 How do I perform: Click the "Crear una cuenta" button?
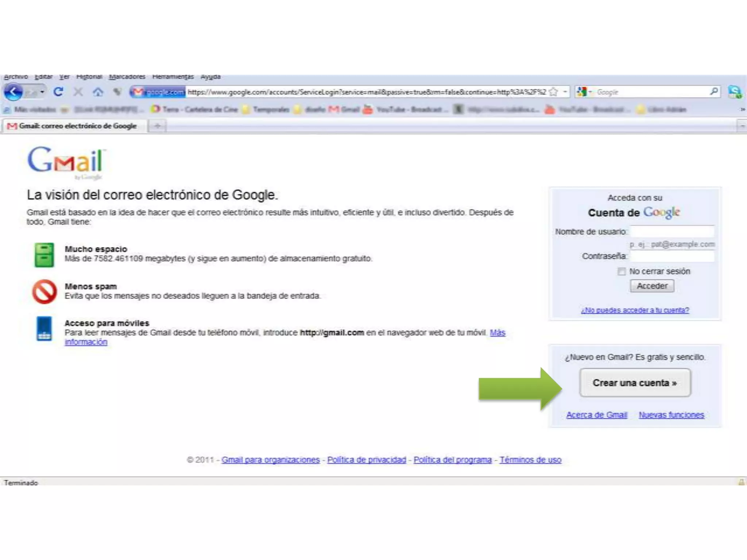click(x=635, y=383)
